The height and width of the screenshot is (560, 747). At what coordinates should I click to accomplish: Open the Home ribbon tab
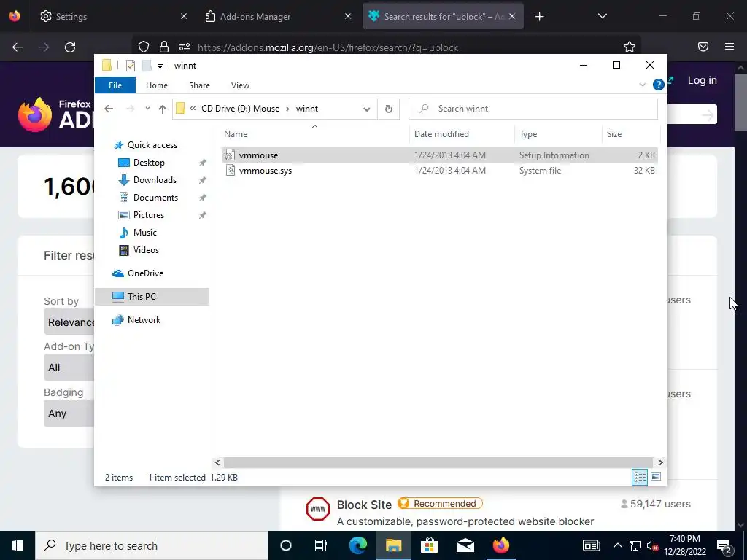coord(157,85)
